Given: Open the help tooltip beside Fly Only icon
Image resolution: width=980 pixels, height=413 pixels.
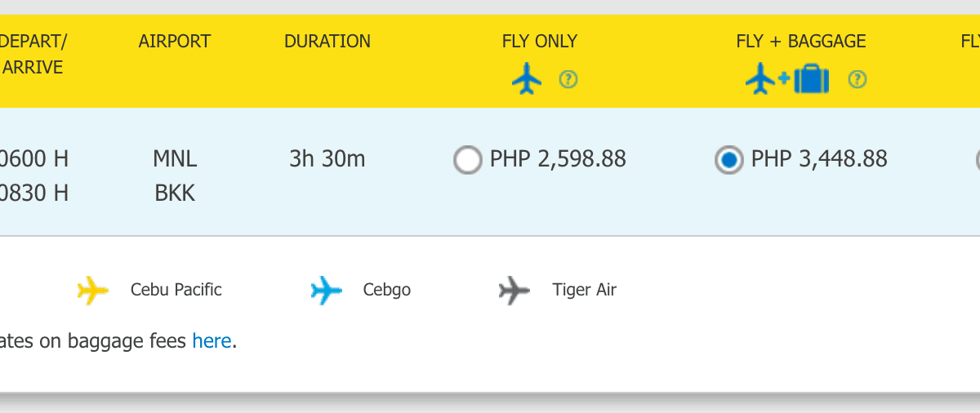Looking at the screenshot, I should (568, 79).
